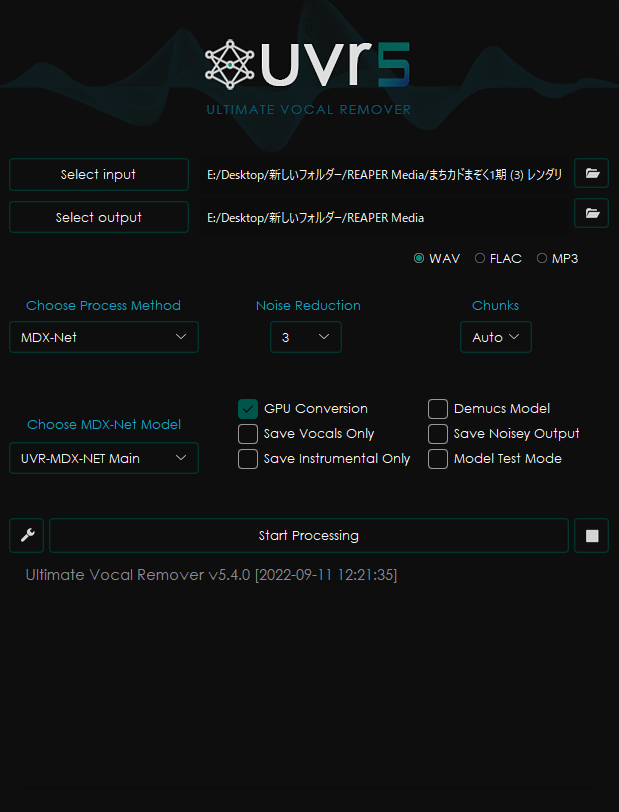Open input folder via folder icon
619x812 pixels.
[592, 173]
